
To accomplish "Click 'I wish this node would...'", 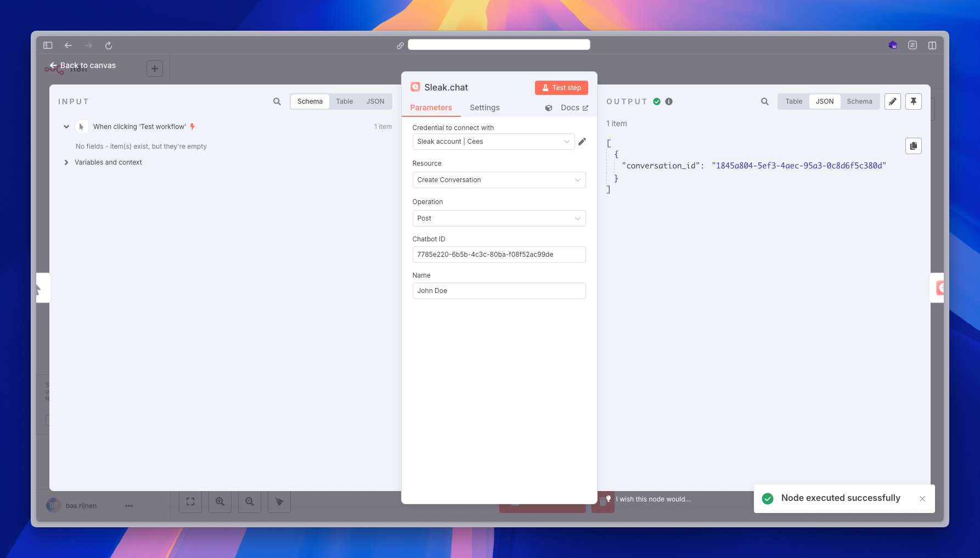I will [x=653, y=499].
